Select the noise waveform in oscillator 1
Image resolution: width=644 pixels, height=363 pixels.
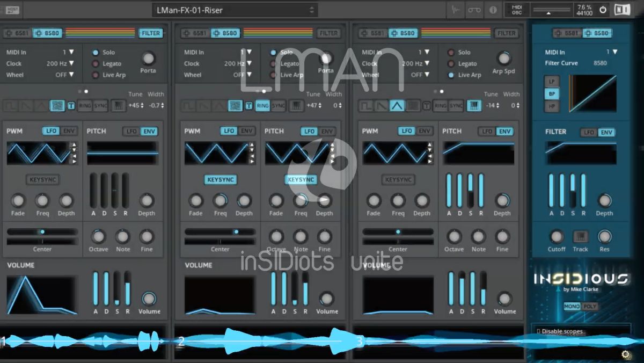[x=57, y=106]
